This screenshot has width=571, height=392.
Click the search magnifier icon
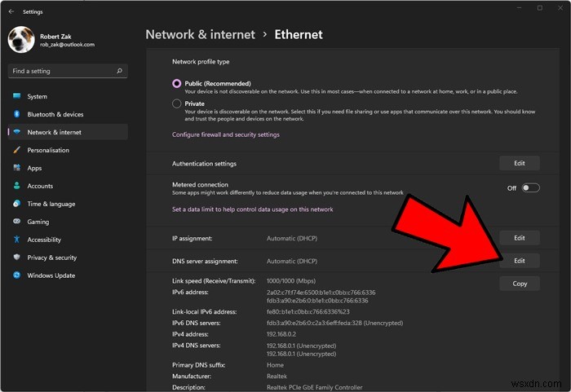click(x=119, y=71)
